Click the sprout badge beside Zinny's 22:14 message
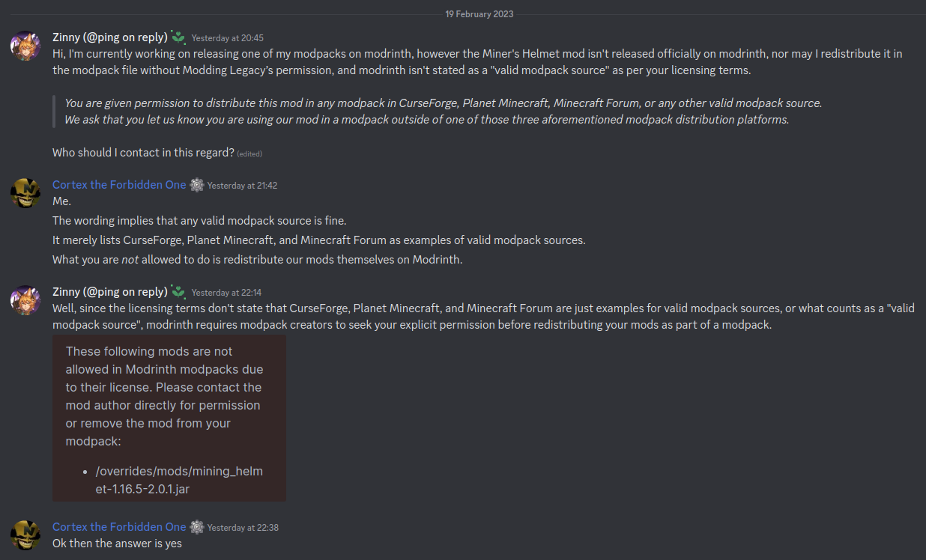 (x=178, y=291)
